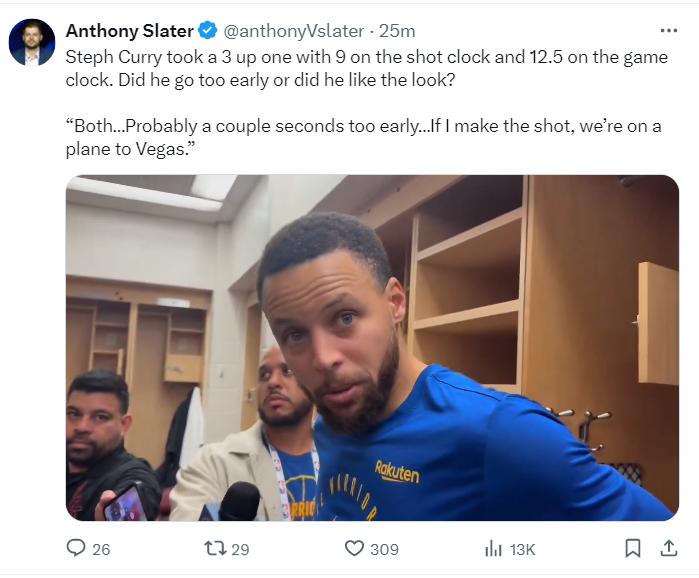Click the blue verified checkmark badge

208,31
